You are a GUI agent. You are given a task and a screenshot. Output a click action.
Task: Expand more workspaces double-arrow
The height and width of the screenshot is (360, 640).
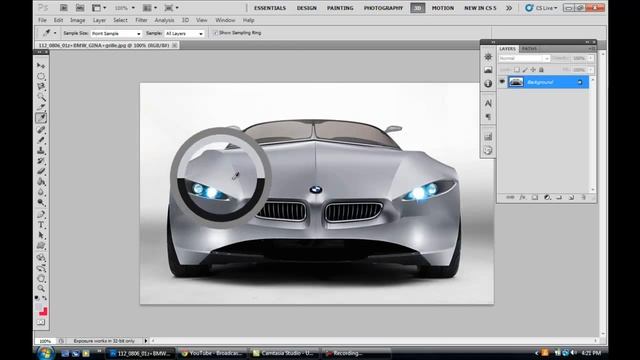click(x=509, y=8)
